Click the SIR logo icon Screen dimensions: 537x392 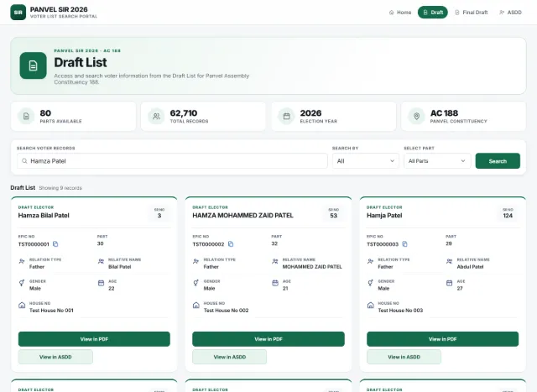pyautogui.click(x=18, y=13)
